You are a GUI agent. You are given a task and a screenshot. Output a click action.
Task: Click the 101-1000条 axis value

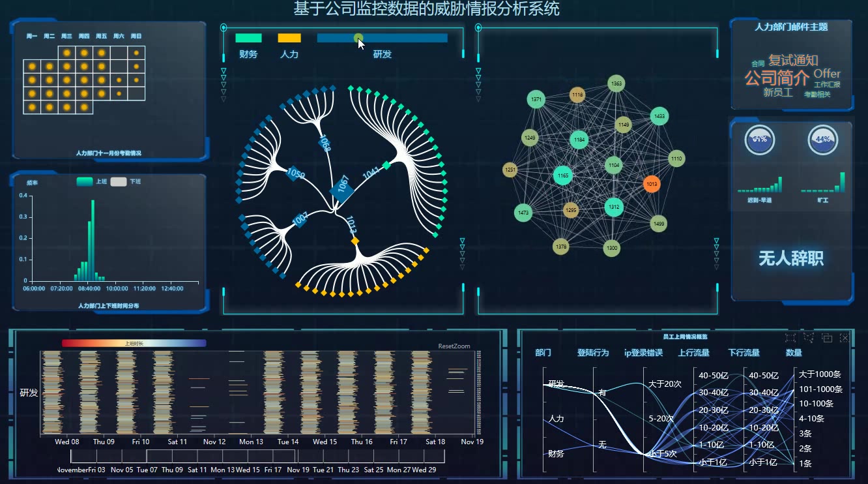(x=821, y=389)
